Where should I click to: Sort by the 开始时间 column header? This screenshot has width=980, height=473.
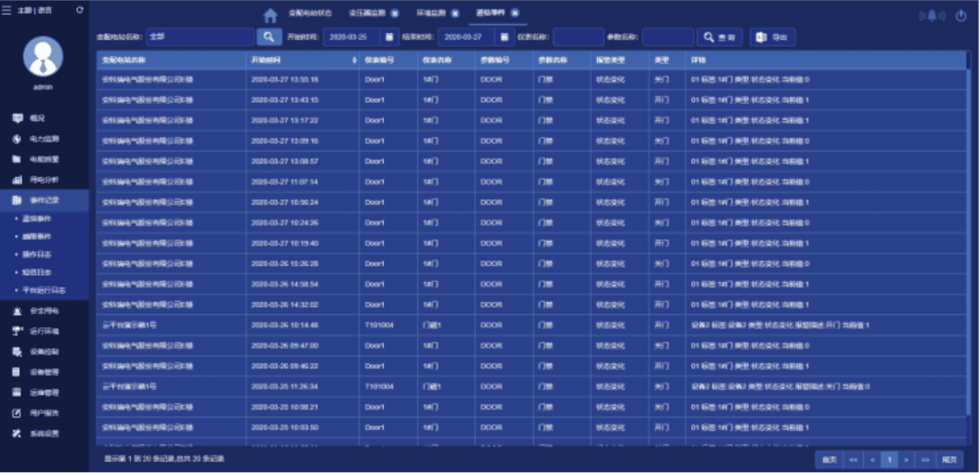pos(302,60)
